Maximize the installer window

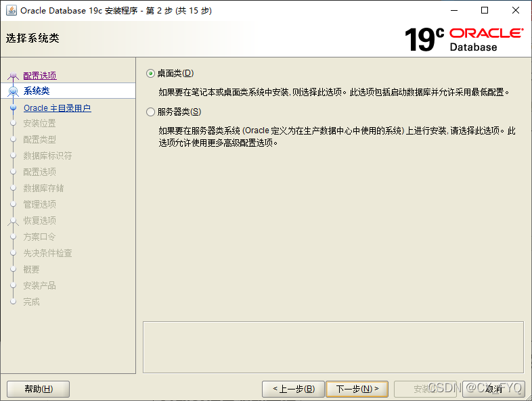[485, 10]
